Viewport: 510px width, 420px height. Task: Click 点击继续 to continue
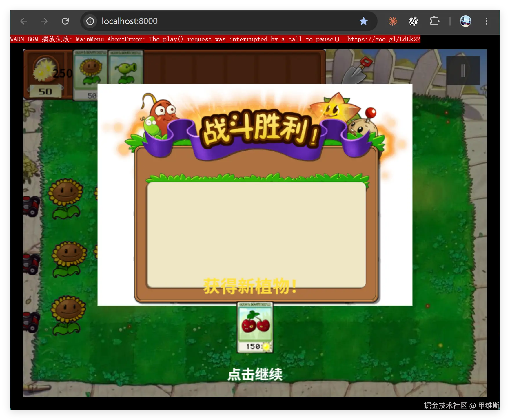click(x=255, y=374)
